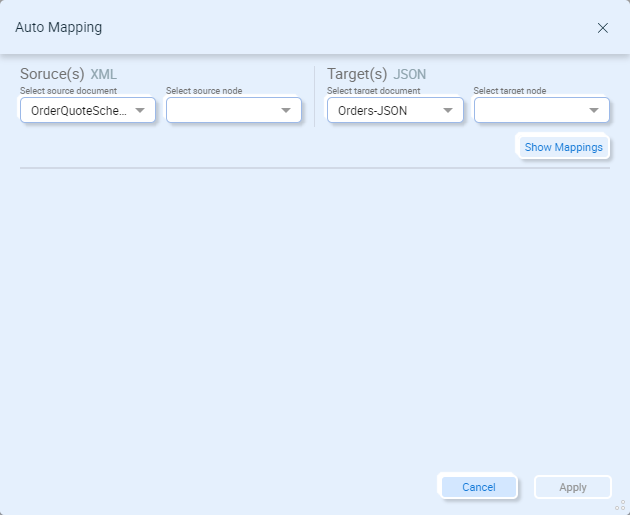Click the Target(s) heading text
630x515 pixels.
[x=357, y=74]
